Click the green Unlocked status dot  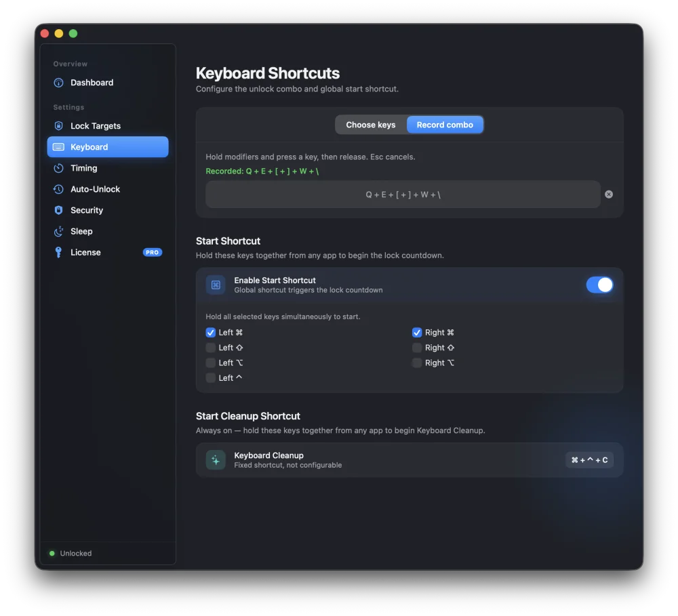(52, 554)
